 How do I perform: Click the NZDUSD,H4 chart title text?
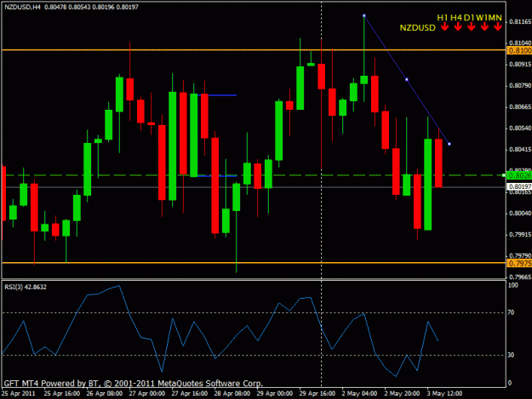22,7
